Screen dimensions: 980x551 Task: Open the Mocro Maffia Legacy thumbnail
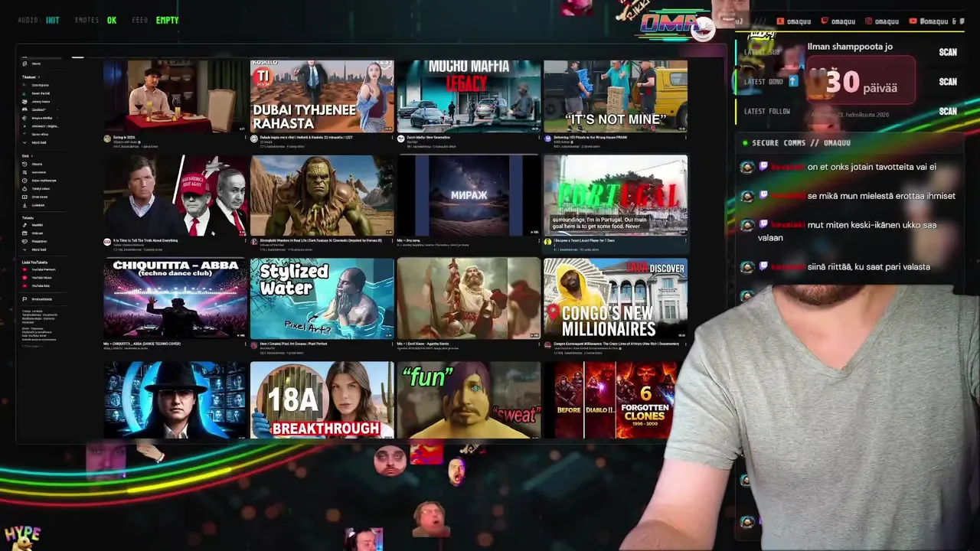469,96
